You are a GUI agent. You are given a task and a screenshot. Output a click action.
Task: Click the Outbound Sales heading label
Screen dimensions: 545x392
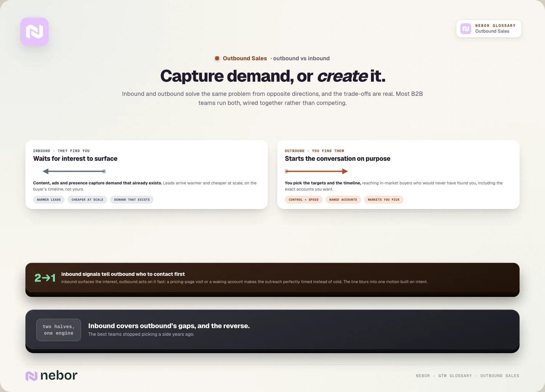[x=245, y=58]
